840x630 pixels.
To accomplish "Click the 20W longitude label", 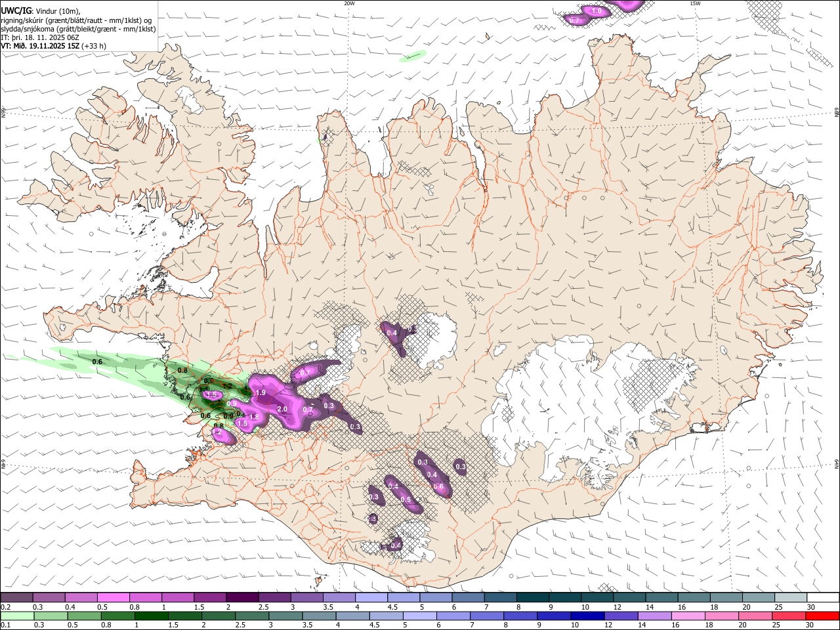I will 349,3.
